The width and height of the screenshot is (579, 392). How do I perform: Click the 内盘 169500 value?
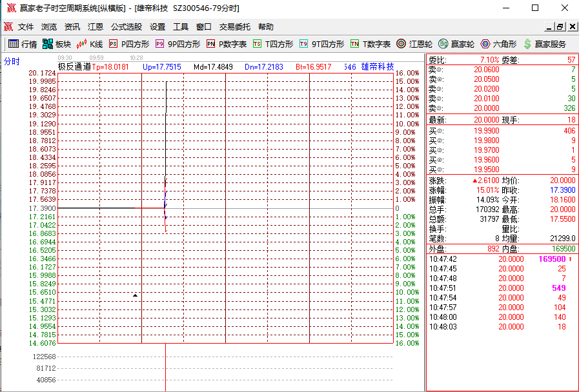pyautogui.click(x=564, y=249)
